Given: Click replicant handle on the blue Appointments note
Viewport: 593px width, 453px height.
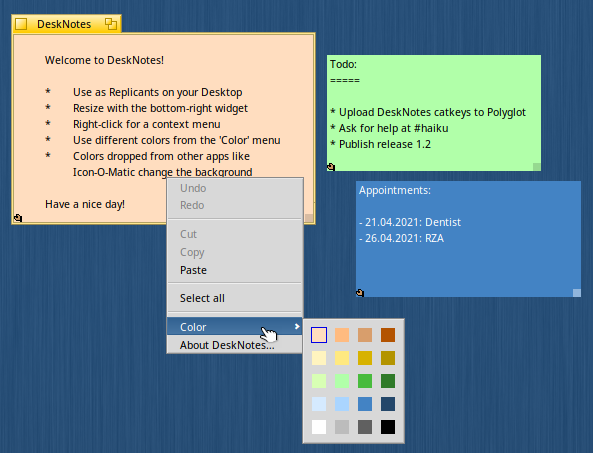Looking at the screenshot, I should pos(360,293).
